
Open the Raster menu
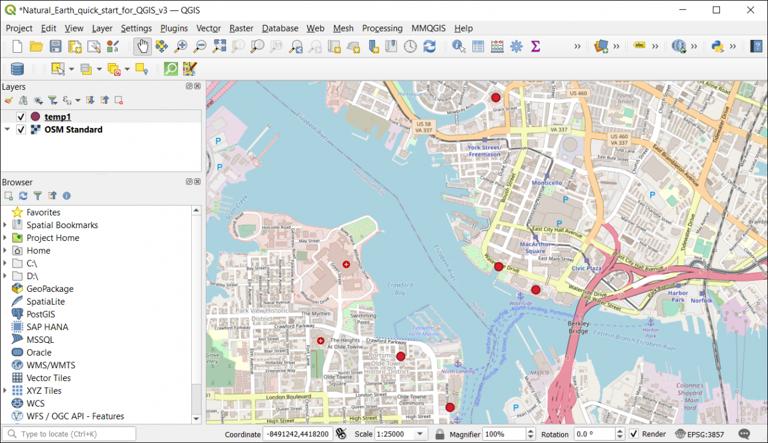[241, 28]
